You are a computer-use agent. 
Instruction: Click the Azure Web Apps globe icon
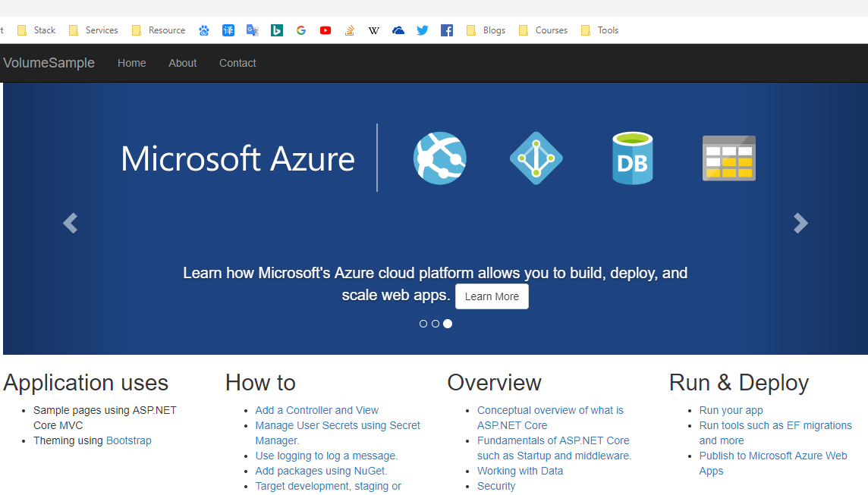coord(440,158)
